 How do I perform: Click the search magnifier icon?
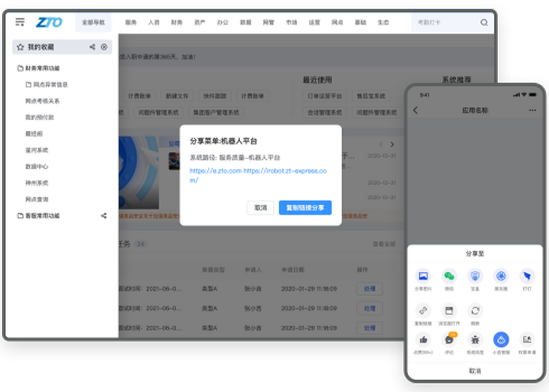point(484,22)
